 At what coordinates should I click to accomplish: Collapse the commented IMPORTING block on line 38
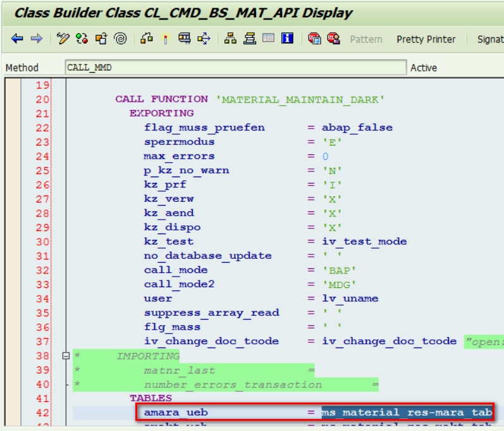coord(66,356)
